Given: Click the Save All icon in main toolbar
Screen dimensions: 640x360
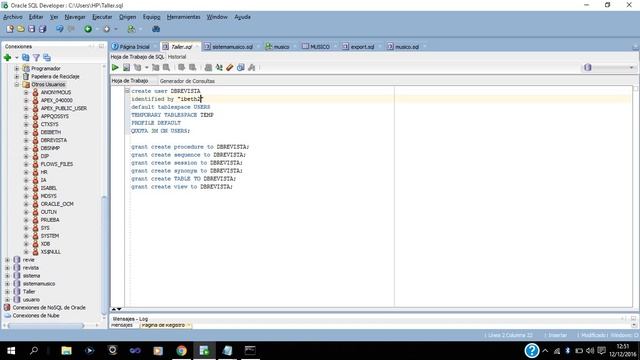Looking at the screenshot, I should point(42,29).
